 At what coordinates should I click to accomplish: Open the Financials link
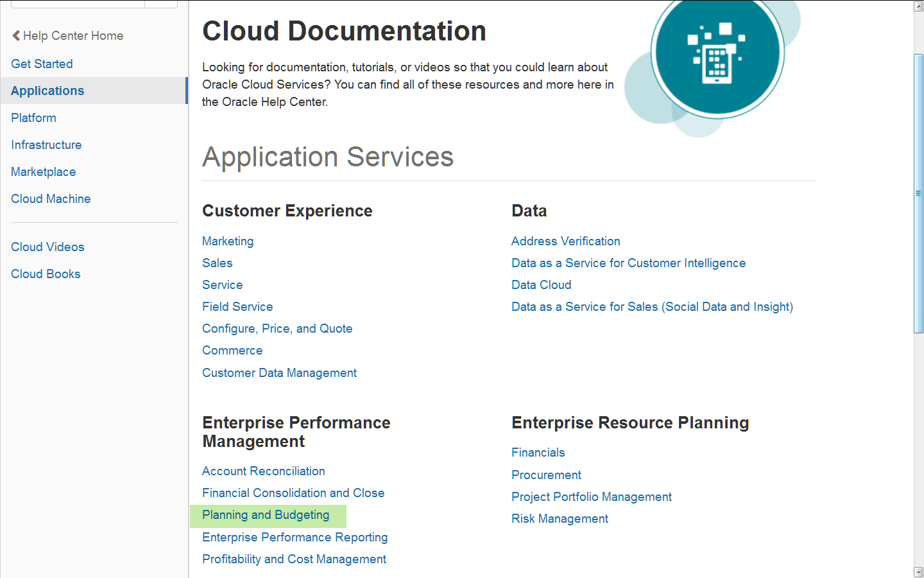click(x=538, y=452)
